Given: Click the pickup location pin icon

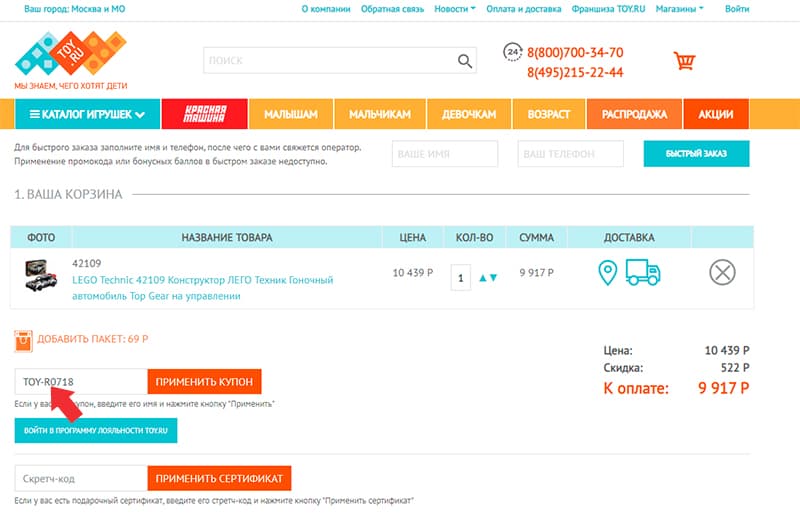Looking at the screenshot, I should (607, 273).
